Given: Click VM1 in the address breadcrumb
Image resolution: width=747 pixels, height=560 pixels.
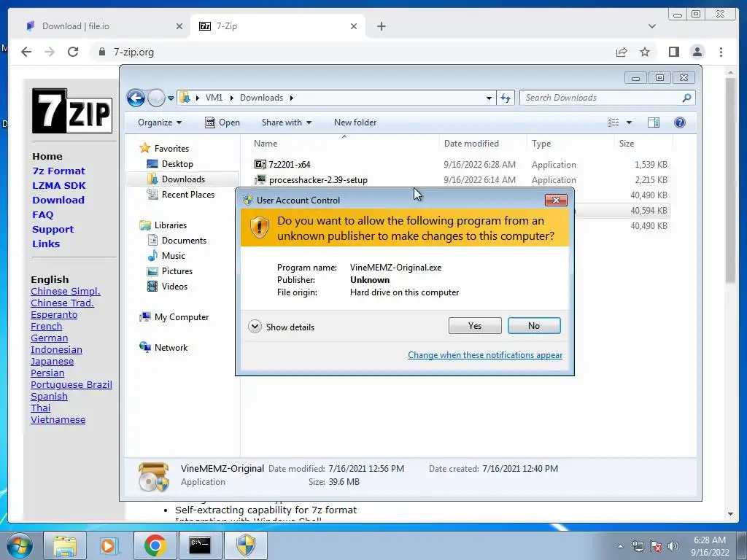Looking at the screenshot, I should point(214,98).
